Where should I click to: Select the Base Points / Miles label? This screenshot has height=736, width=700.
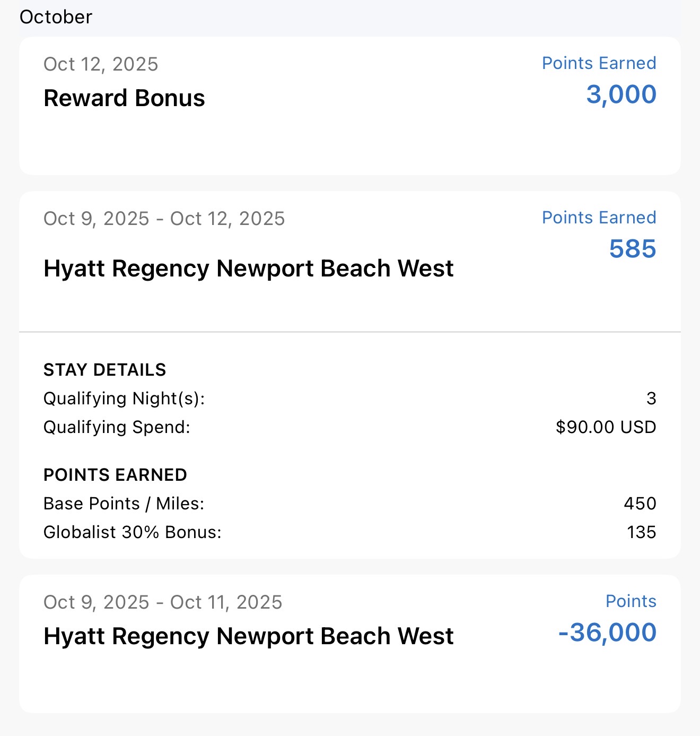point(124,504)
